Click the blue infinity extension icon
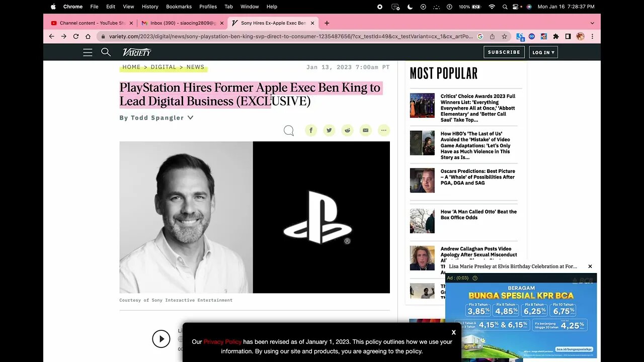The image size is (644, 362). (532, 36)
